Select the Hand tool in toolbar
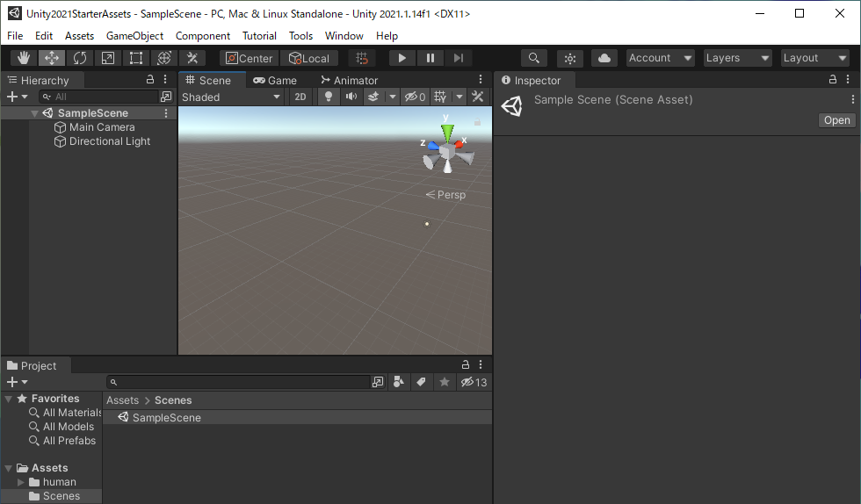This screenshot has height=504, width=861. pos(24,58)
